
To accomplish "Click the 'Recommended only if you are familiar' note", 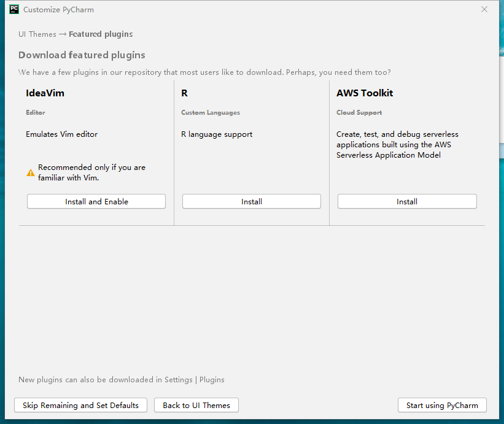I will (91, 172).
